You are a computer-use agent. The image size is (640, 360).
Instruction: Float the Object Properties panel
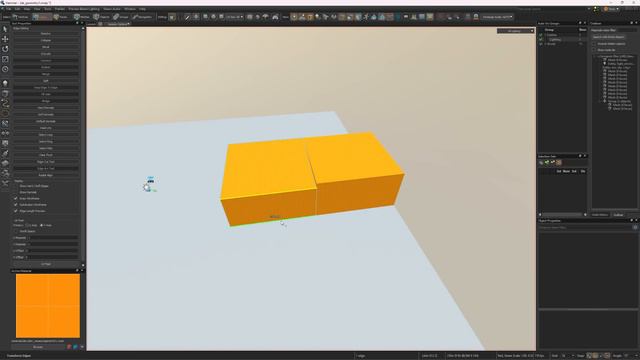pos(631,220)
